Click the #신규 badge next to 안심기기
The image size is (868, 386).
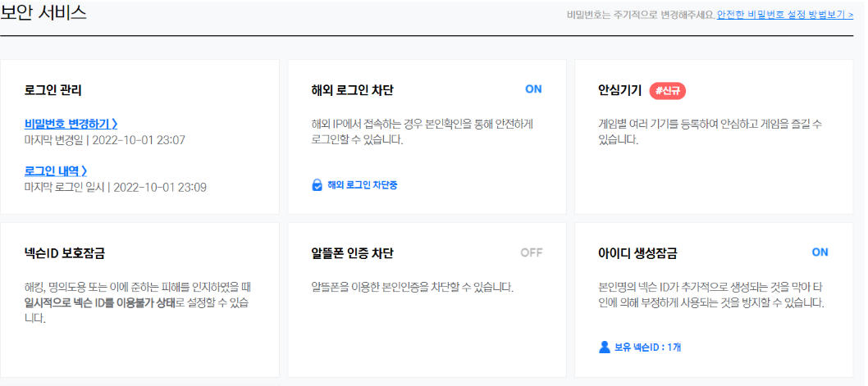(668, 91)
